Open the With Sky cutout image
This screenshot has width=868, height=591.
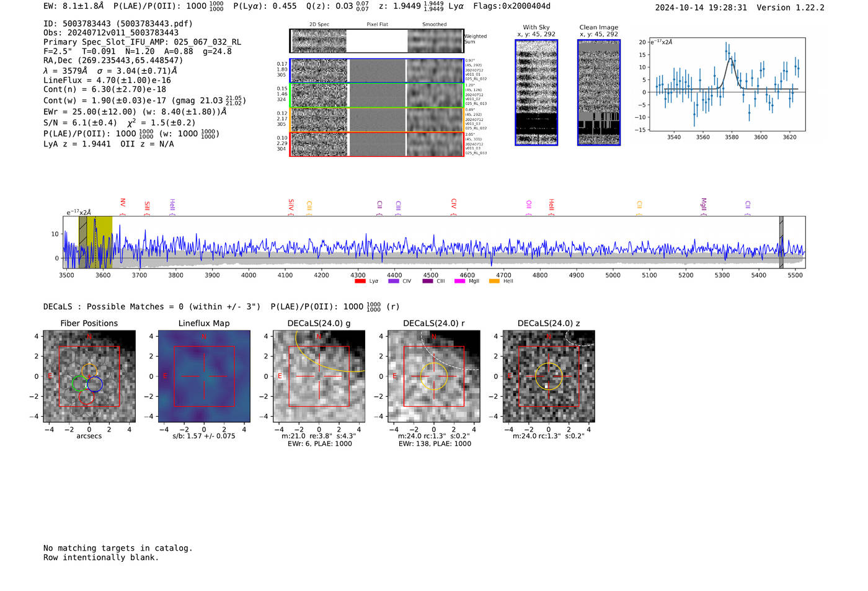(x=536, y=92)
